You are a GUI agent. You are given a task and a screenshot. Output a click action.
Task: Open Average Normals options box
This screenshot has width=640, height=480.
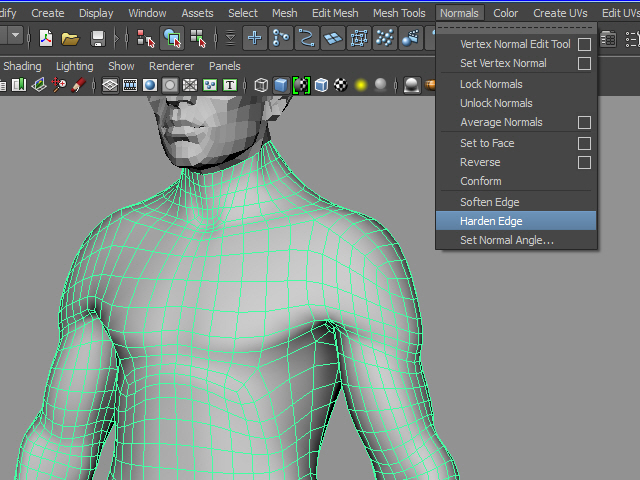584,122
